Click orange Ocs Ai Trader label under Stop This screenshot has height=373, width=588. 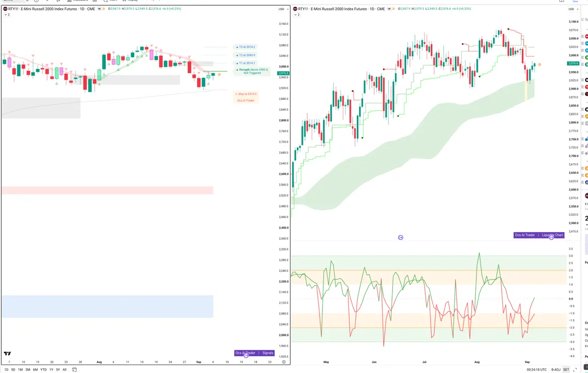tap(246, 100)
